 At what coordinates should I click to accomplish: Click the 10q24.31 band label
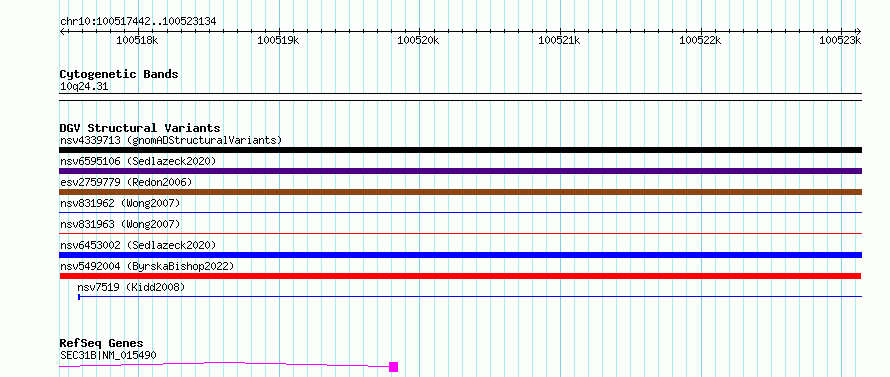84,87
